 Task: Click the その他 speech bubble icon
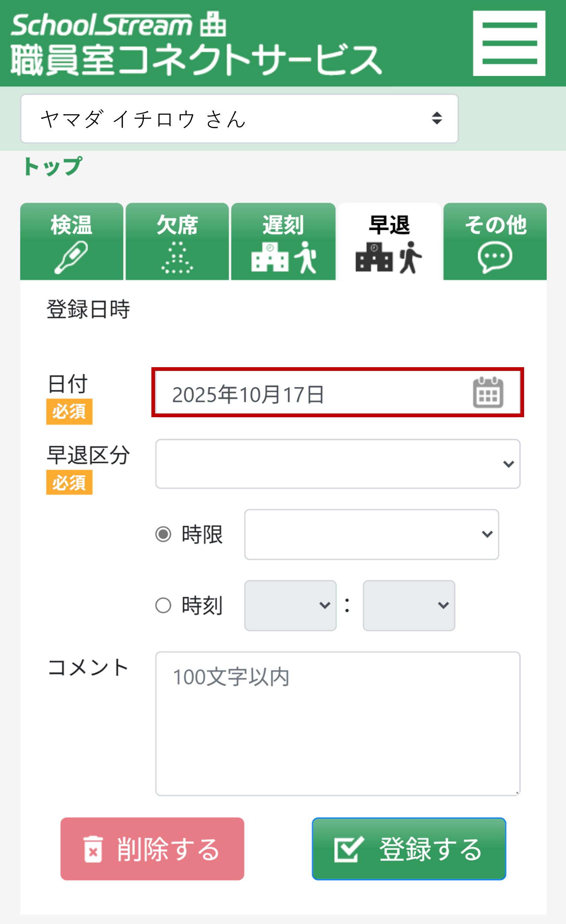(x=495, y=257)
